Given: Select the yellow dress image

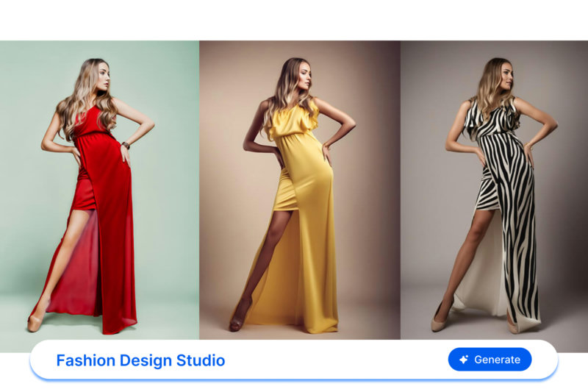Looking at the screenshot, I should tap(300, 191).
